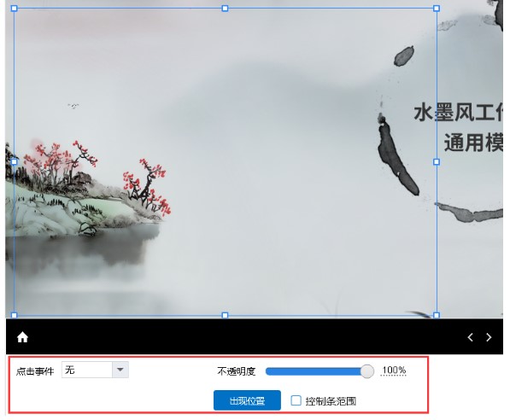
Task: Click the bottom-left selection handle
Action: click(x=14, y=315)
